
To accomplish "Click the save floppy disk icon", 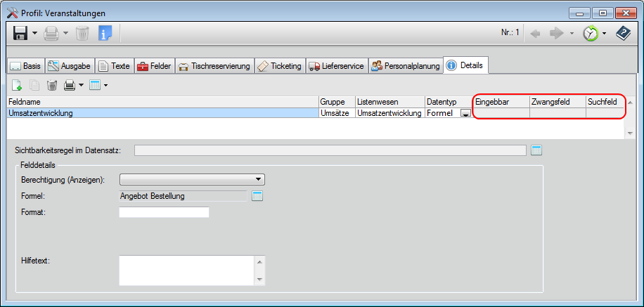I will click(20, 33).
